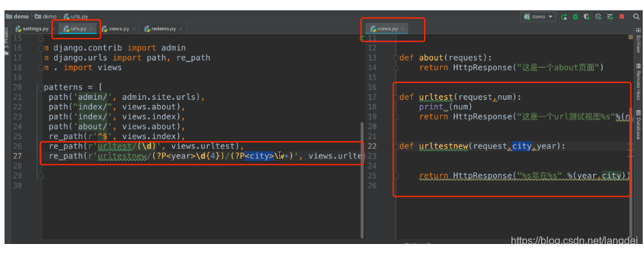Click the Python file icon on redemo.py tab
The image size is (644, 253).
147,29
